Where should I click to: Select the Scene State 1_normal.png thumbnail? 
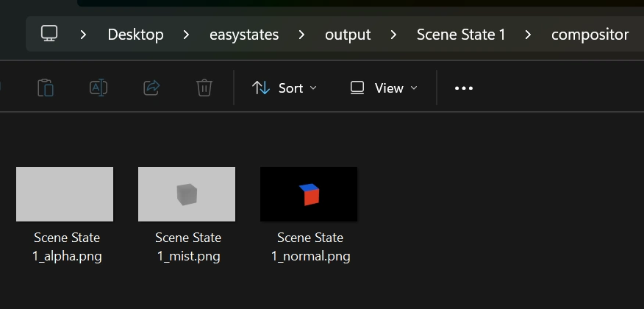click(x=309, y=194)
